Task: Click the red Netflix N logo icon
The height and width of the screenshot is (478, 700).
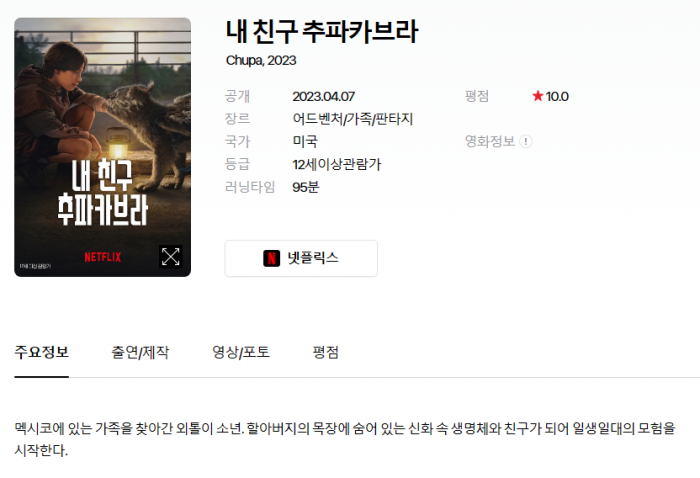Action: 271,258
